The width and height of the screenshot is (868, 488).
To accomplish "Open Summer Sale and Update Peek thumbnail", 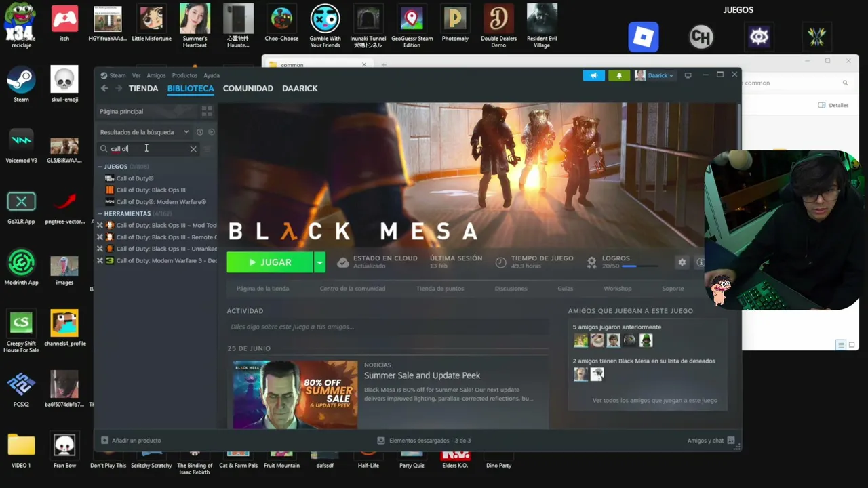I will [295, 394].
